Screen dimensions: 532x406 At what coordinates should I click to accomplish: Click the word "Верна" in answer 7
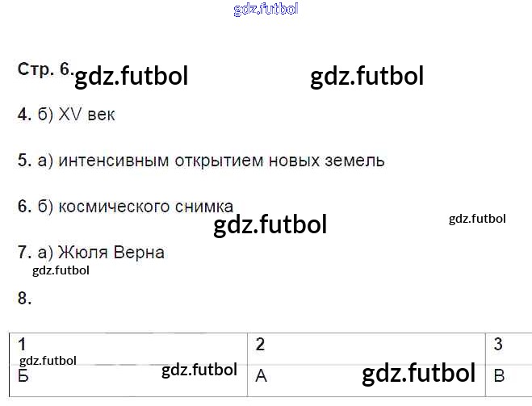click(140, 253)
